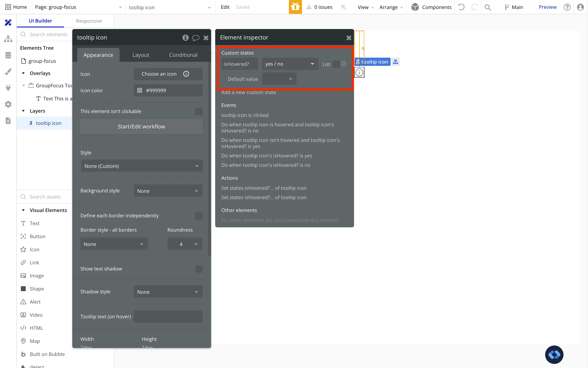The width and height of the screenshot is (588, 368).
Task: Toggle 'Define each border independently' checkbox
Action: 199,216
